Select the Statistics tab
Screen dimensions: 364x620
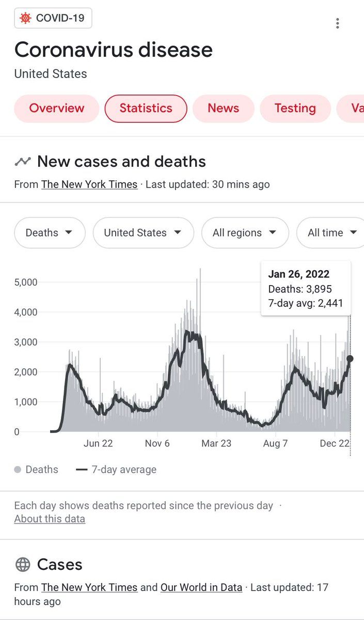tap(146, 109)
